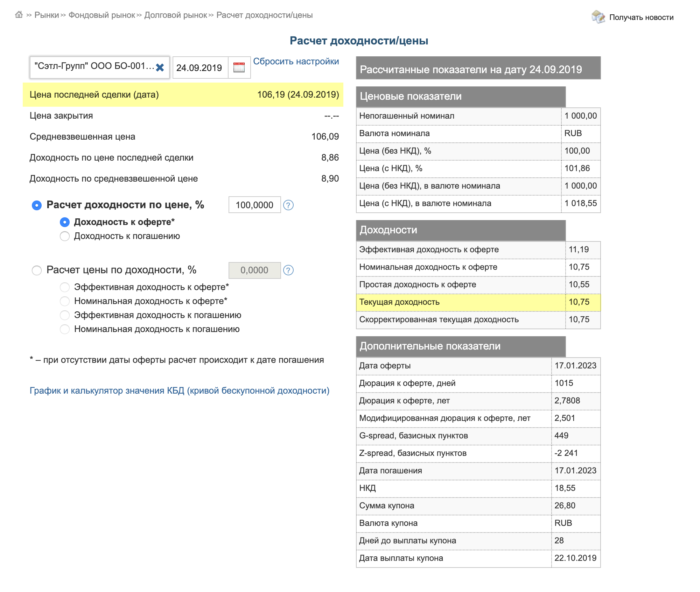Choose 'Номинальная доходность к погашению' option

click(x=65, y=329)
